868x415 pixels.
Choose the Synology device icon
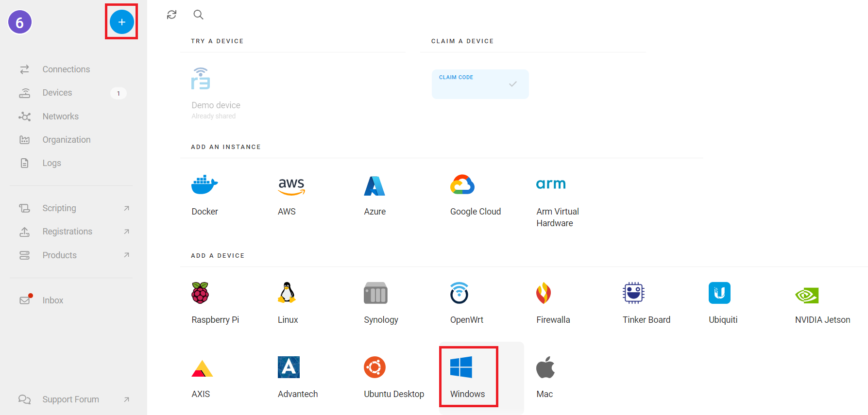375,293
